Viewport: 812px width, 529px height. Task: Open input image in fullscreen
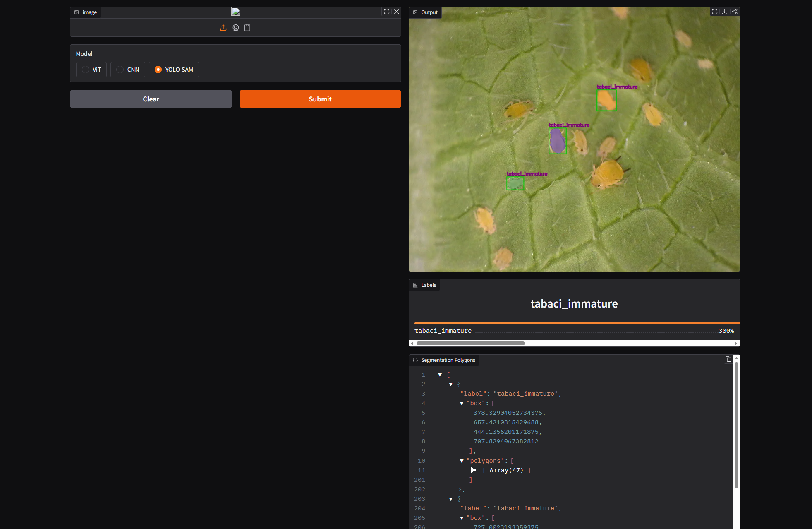coord(386,12)
